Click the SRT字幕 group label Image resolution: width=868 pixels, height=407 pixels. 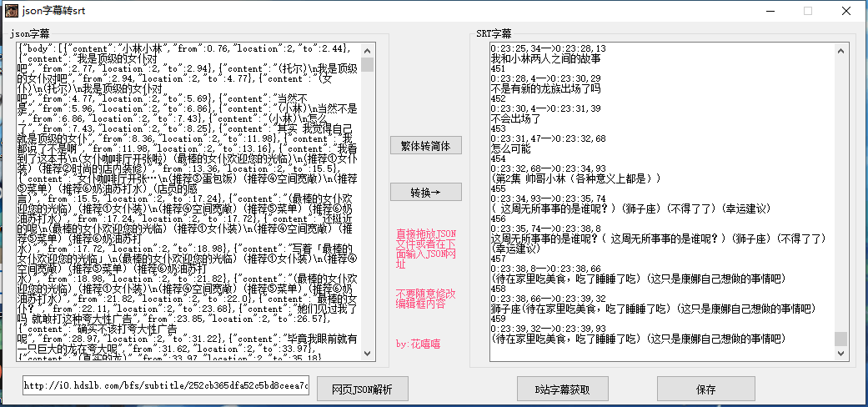494,33
